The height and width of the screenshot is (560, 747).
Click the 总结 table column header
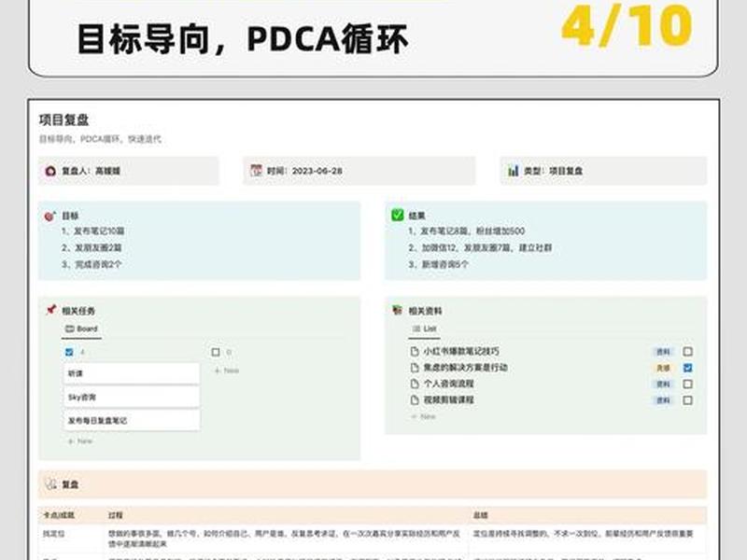(x=481, y=515)
